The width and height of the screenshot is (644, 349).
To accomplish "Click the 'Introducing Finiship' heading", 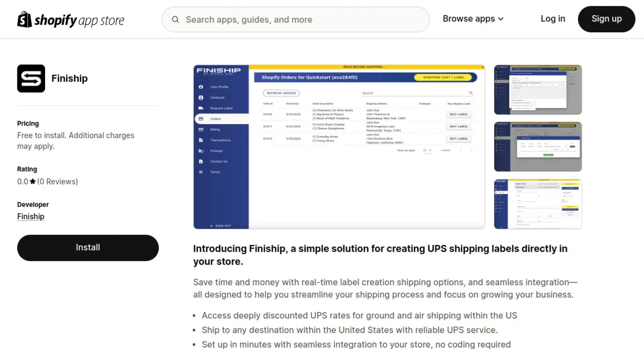I will [x=380, y=255].
